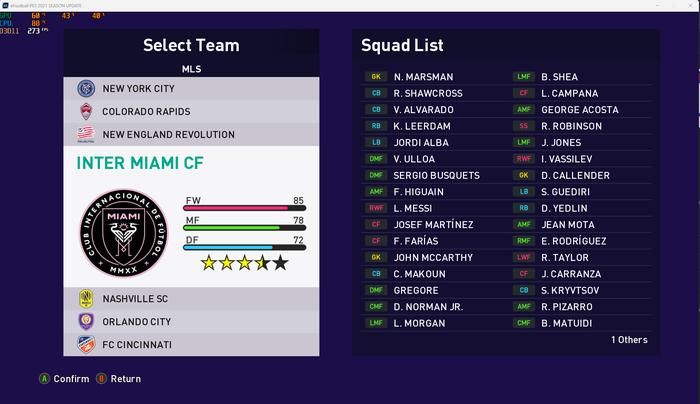Screen dimensions: 700x404
Task: Click the Orlando City crest icon
Action: (x=86, y=321)
